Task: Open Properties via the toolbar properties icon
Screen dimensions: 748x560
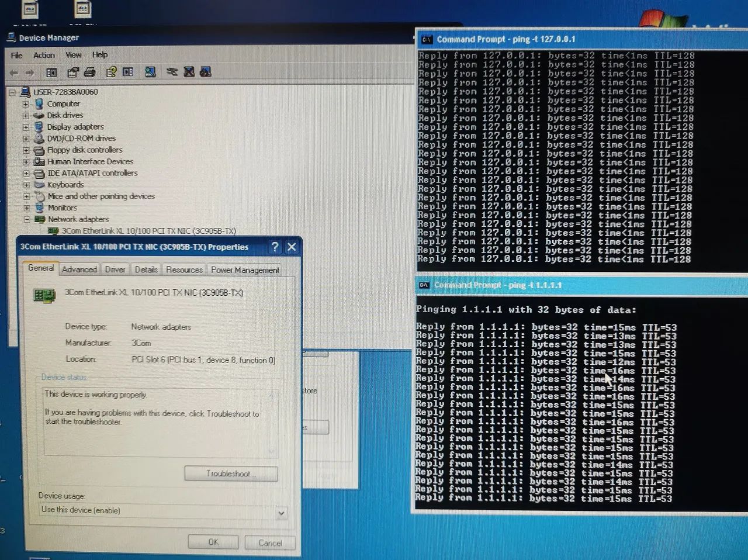Action: coord(72,72)
